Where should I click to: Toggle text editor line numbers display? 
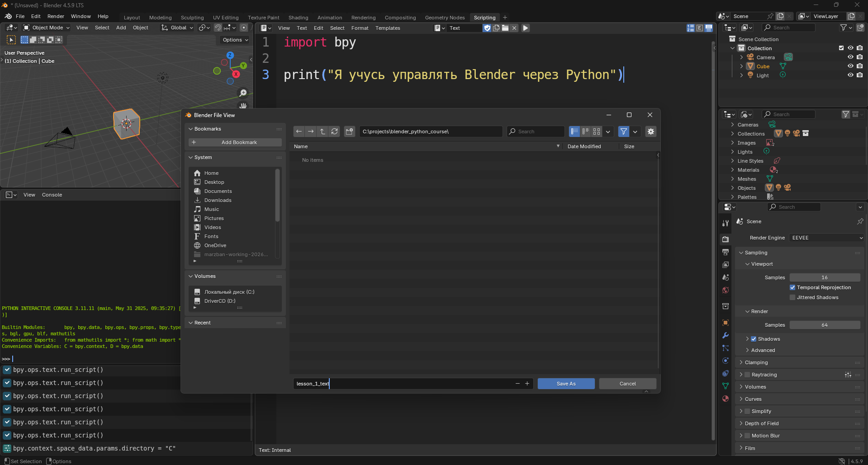pyautogui.click(x=691, y=28)
